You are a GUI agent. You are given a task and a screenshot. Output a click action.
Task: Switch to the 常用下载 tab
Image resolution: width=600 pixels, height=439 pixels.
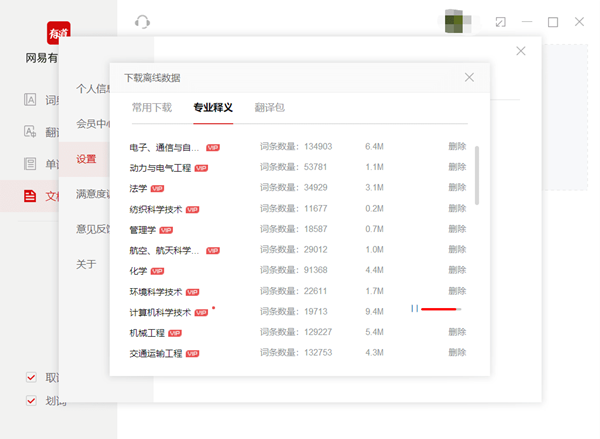(152, 108)
